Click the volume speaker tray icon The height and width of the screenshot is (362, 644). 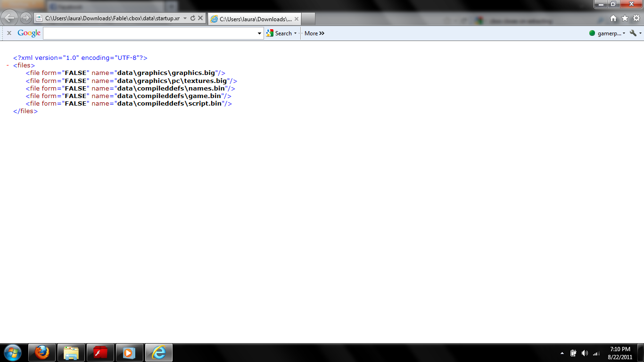(x=585, y=353)
